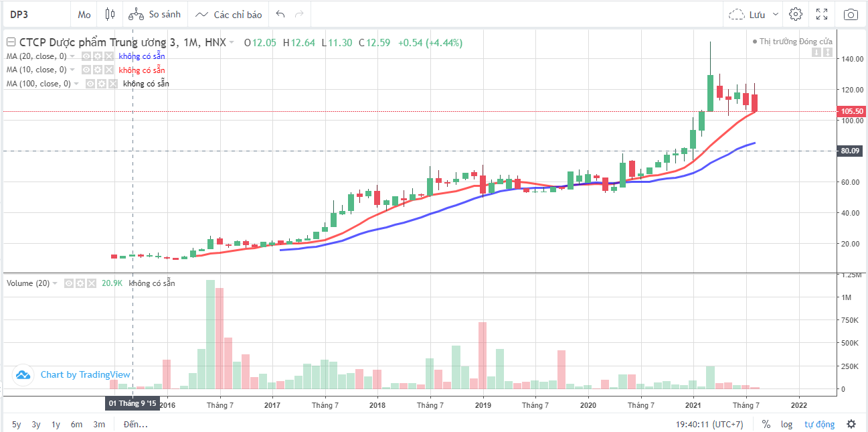Open settings for Volume (20) indicator
This screenshot has width=868, height=432.
[x=80, y=283]
